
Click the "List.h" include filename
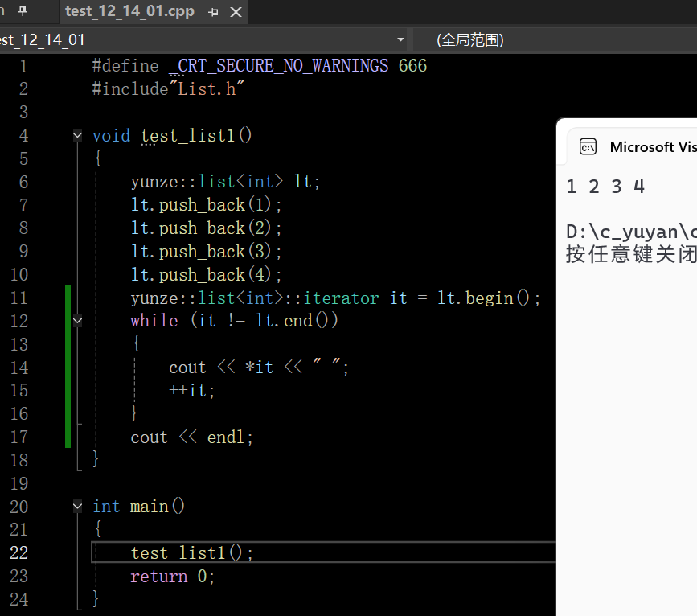point(207,89)
